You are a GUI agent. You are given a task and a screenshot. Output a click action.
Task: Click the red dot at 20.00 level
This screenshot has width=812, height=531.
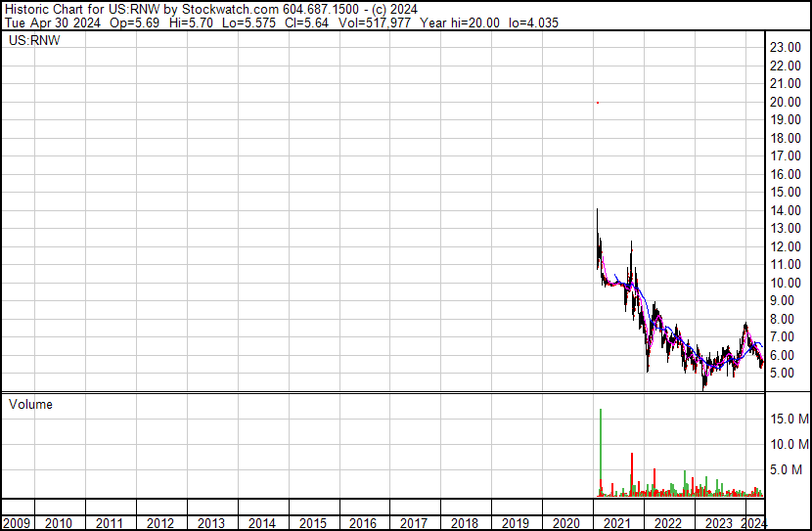point(598,103)
